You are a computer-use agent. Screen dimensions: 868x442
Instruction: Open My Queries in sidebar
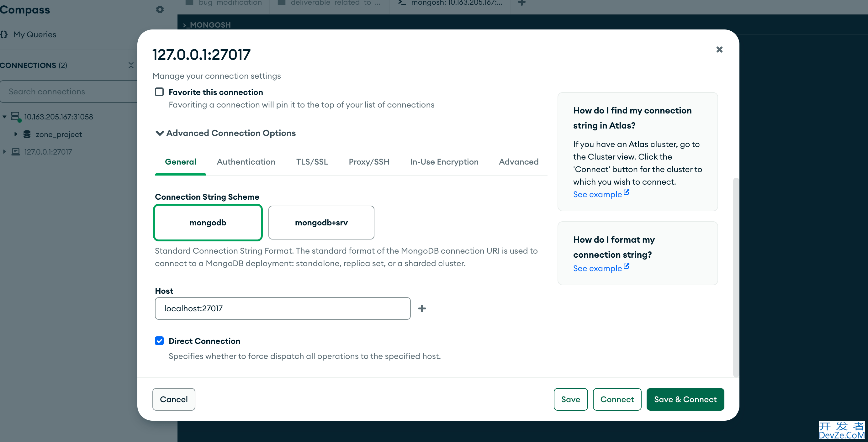pyautogui.click(x=34, y=34)
